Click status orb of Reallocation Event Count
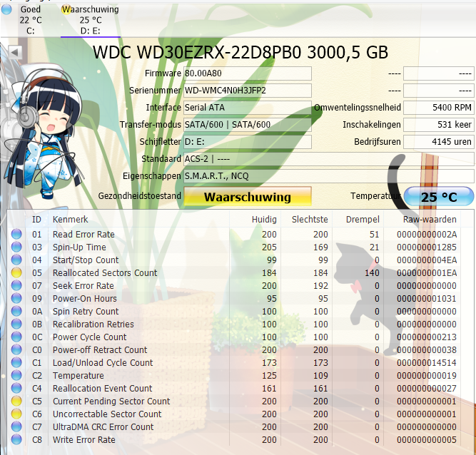 [x=16, y=388]
